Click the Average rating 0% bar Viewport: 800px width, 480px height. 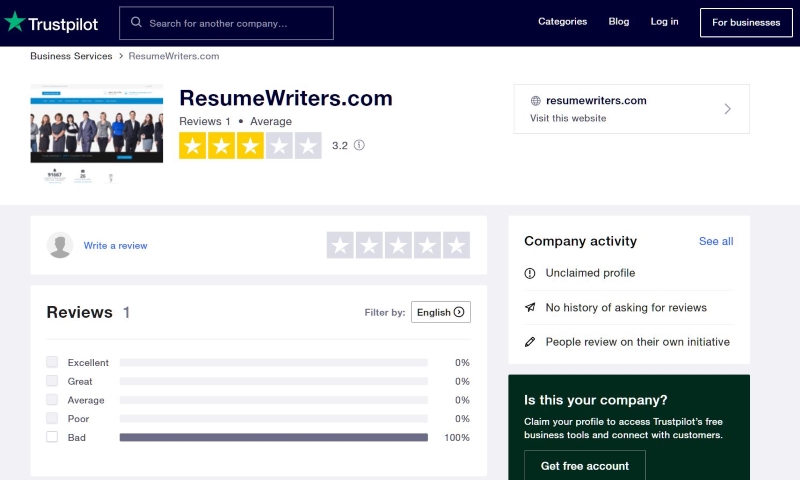pyautogui.click(x=273, y=400)
